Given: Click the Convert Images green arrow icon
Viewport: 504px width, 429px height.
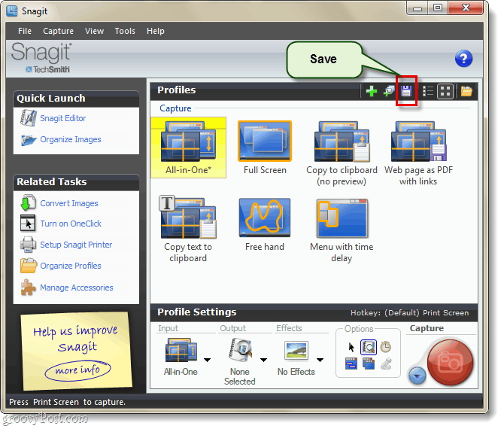Looking at the screenshot, I should (28, 203).
